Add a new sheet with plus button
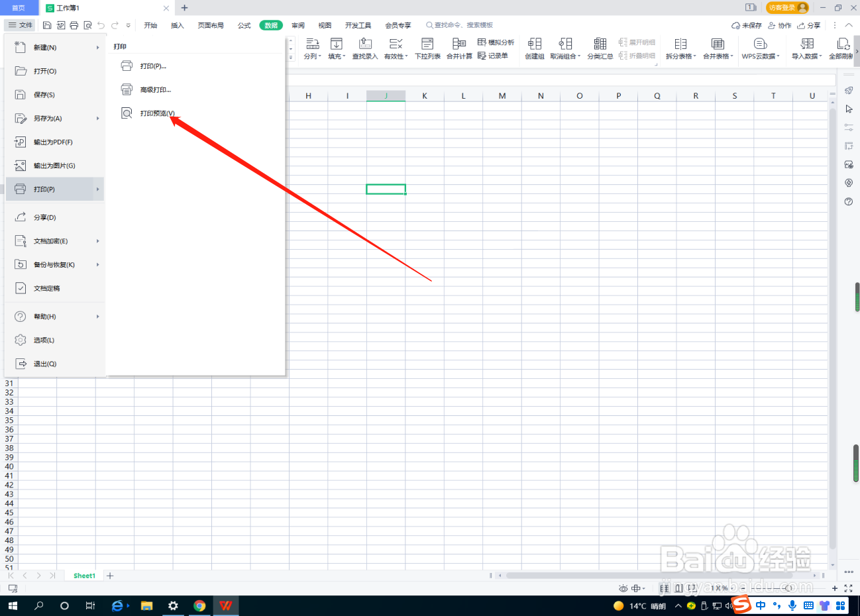Viewport: 860px width, 616px height. point(110,576)
